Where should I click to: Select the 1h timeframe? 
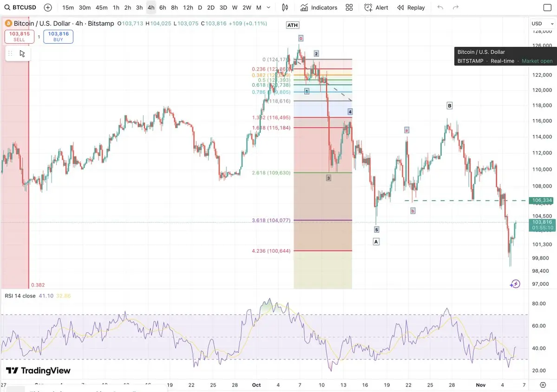coord(116,7)
